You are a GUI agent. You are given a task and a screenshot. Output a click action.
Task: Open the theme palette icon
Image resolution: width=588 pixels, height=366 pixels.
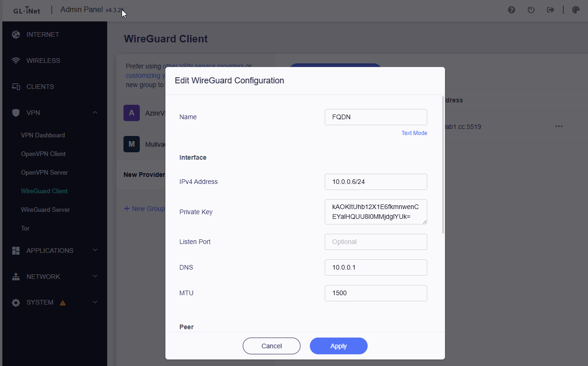click(x=575, y=9)
